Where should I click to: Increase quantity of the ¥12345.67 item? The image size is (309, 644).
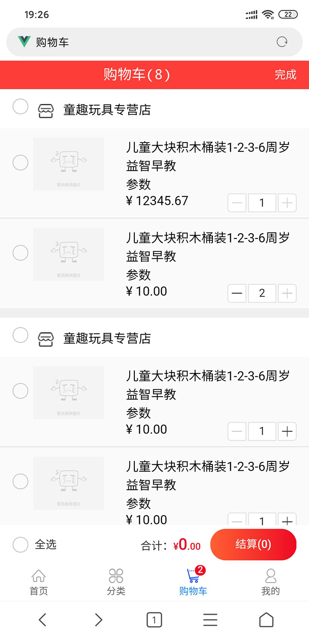pos(287,203)
